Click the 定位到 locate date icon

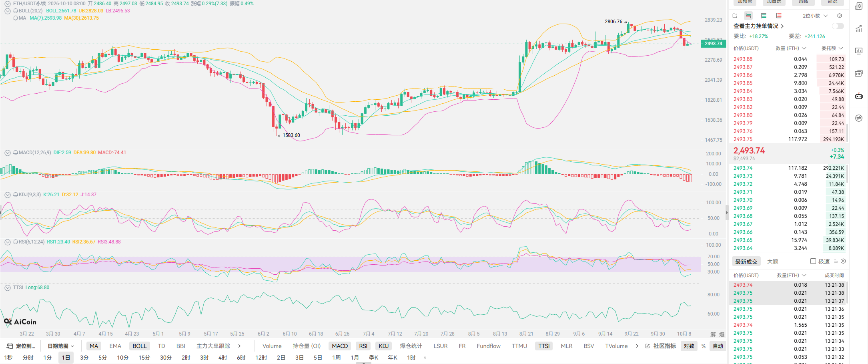coord(10,346)
